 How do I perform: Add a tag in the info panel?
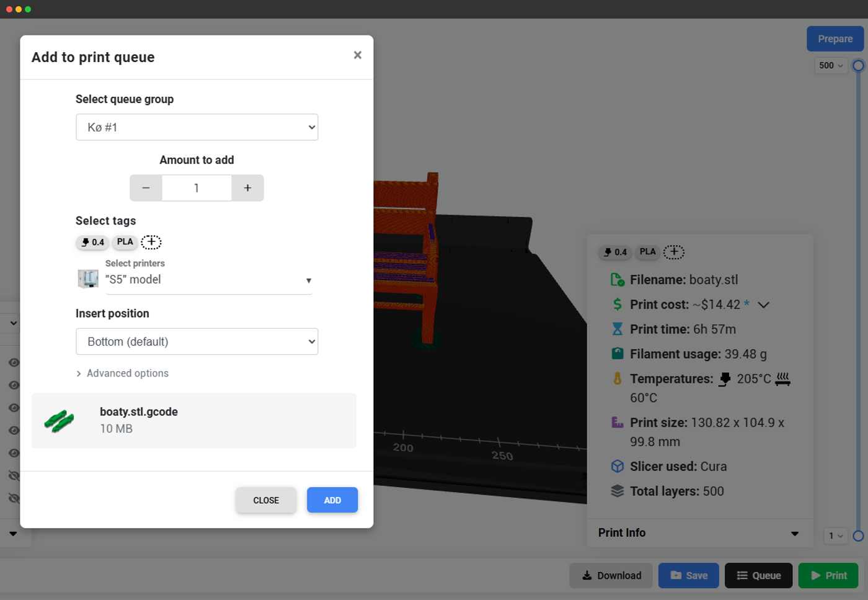(x=674, y=252)
